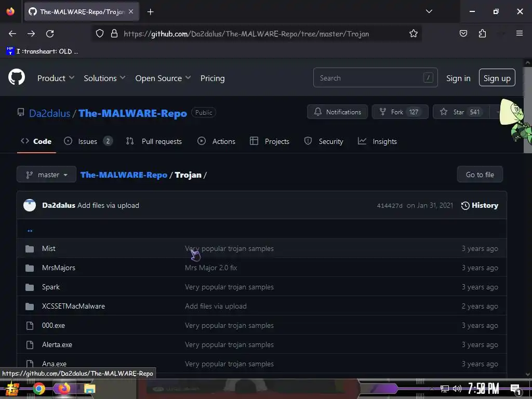Reload the page with refresh icon
The height and width of the screenshot is (399, 532).
[x=50, y=34]
